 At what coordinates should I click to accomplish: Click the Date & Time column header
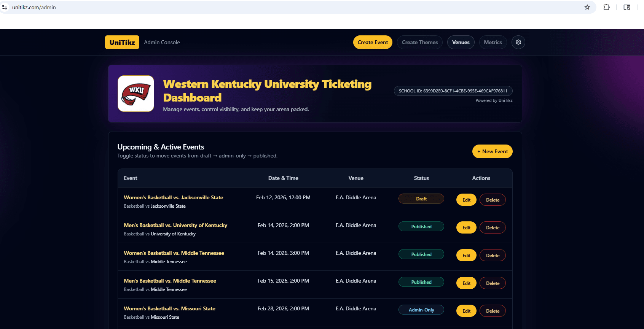pyautogui.click(x=283, y=178)
